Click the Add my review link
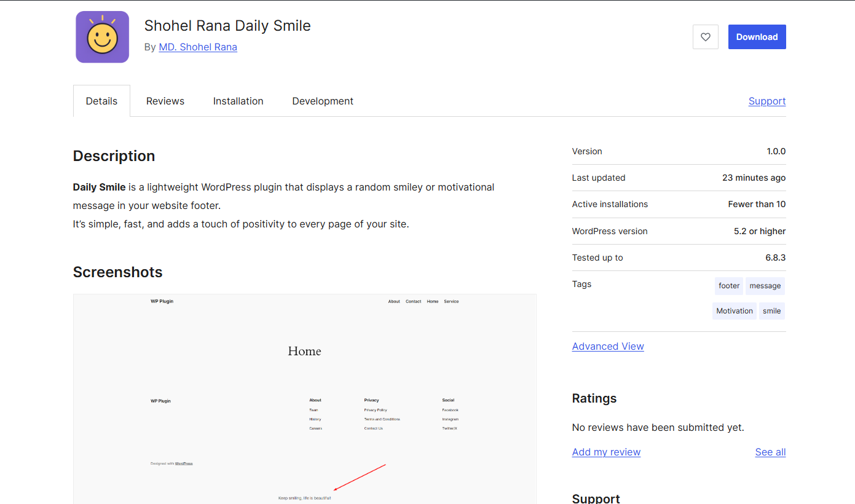 [605, 452]
